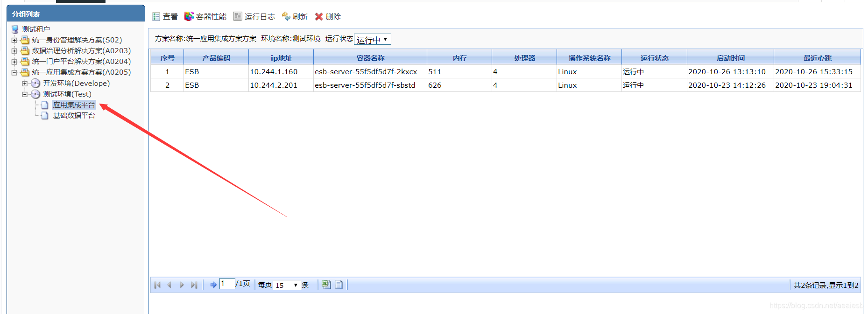Image resolution: width=868 pixels, height=314 pixels.
Task: Click the page number input field
Action: pyautogui.click(x=227, y=284)
